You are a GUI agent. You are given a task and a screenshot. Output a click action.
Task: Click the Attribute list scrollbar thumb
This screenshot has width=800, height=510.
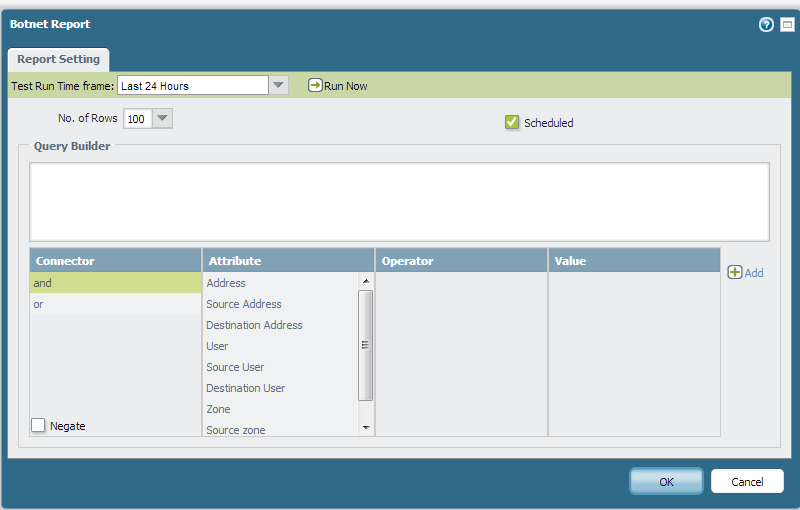click(365, 345)
